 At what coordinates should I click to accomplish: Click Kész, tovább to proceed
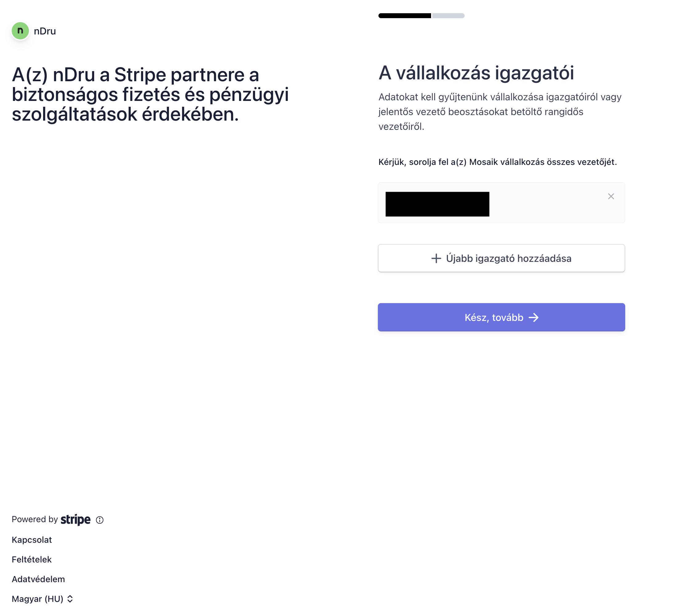point(501,317)
